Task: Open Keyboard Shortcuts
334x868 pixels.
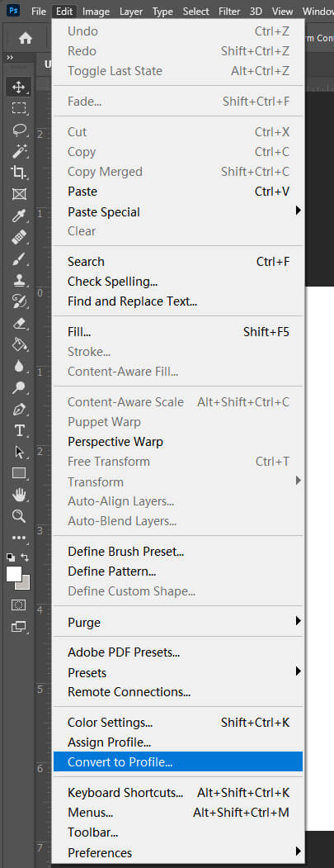Action: (x=178, y=792)
